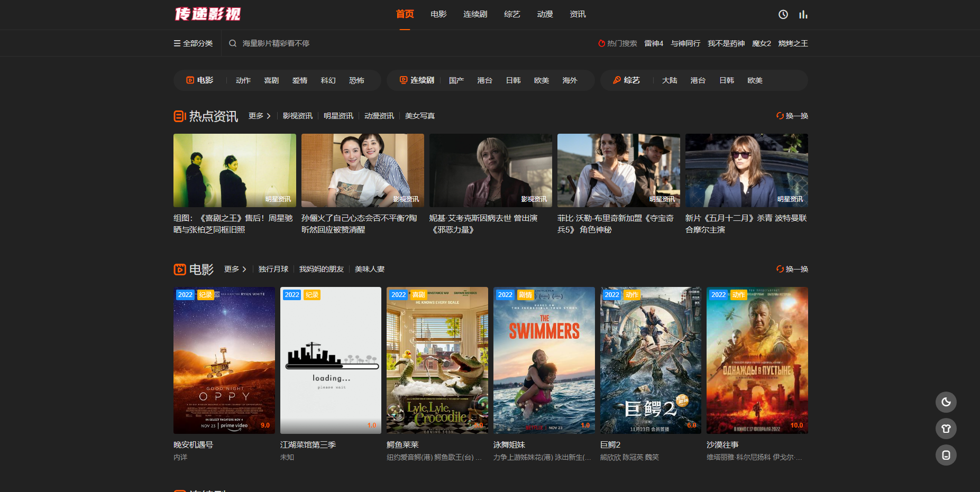
Task: Open 妮基·艾考克斯 news thumbnail
Action: pyautogui.click(x=491, y=170)
